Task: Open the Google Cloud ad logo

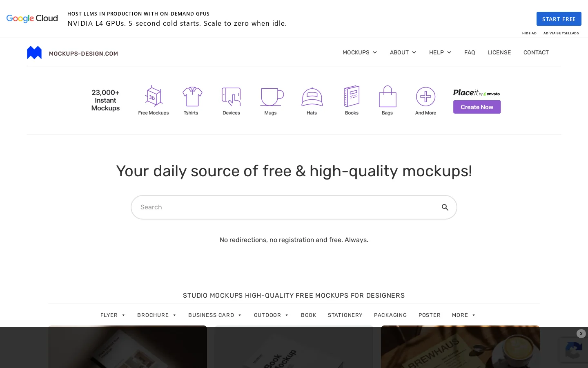Action: (32, 18)
